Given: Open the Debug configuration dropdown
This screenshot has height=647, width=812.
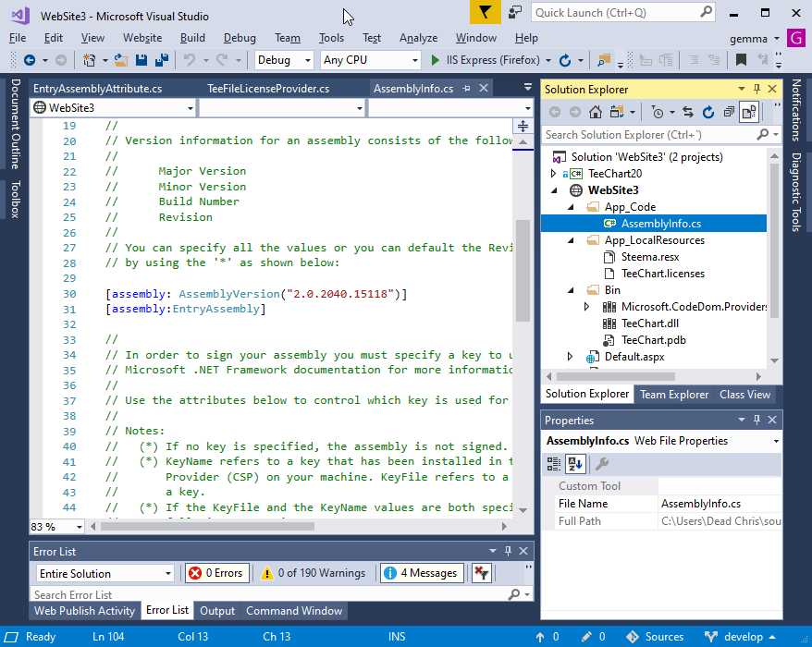Looking at the screenshot, I should click(284, 60).
